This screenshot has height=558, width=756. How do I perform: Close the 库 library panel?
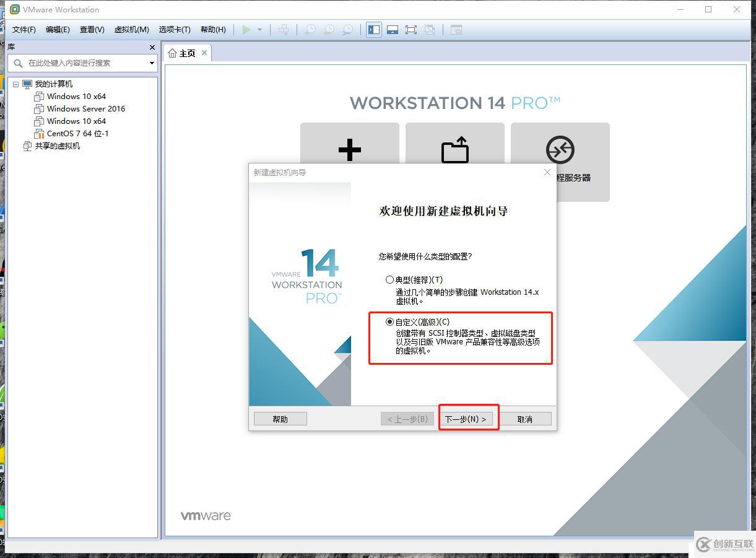pyautogui.click(x=152, y=48)
